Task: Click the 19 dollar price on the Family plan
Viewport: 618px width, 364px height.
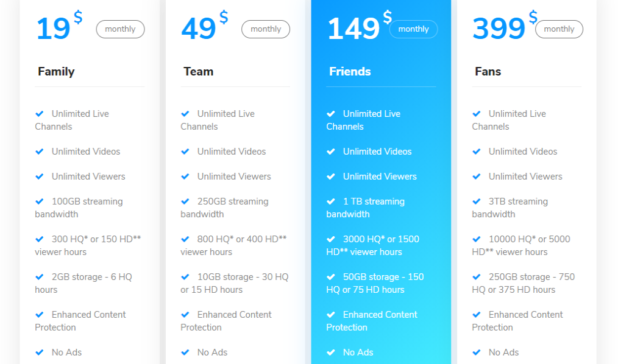Action: [53, 29]
